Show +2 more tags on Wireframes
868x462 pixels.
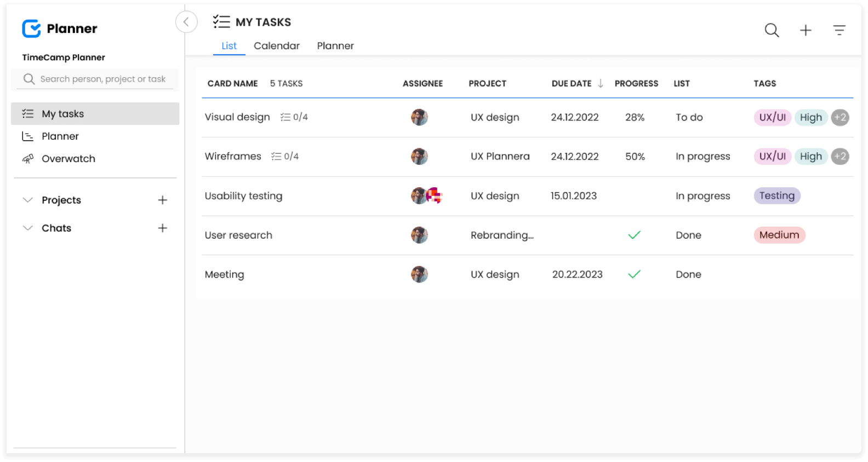click(840, 157)
